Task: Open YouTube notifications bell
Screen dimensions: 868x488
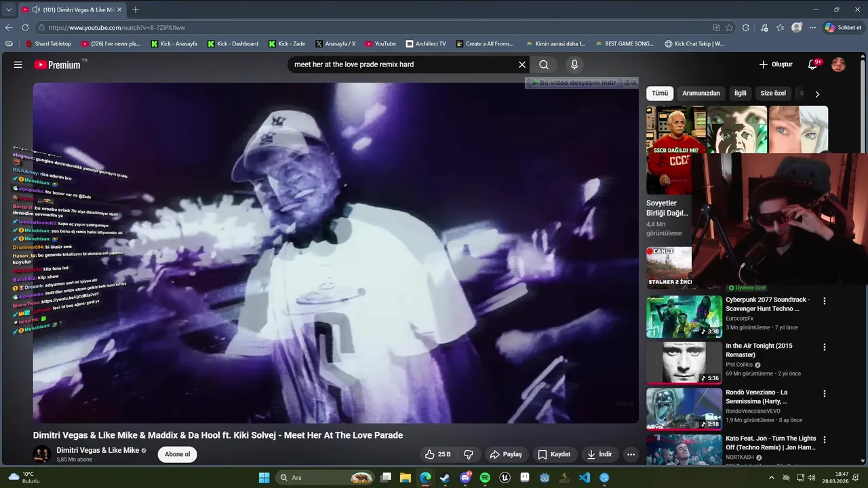Action: point(812,64)
